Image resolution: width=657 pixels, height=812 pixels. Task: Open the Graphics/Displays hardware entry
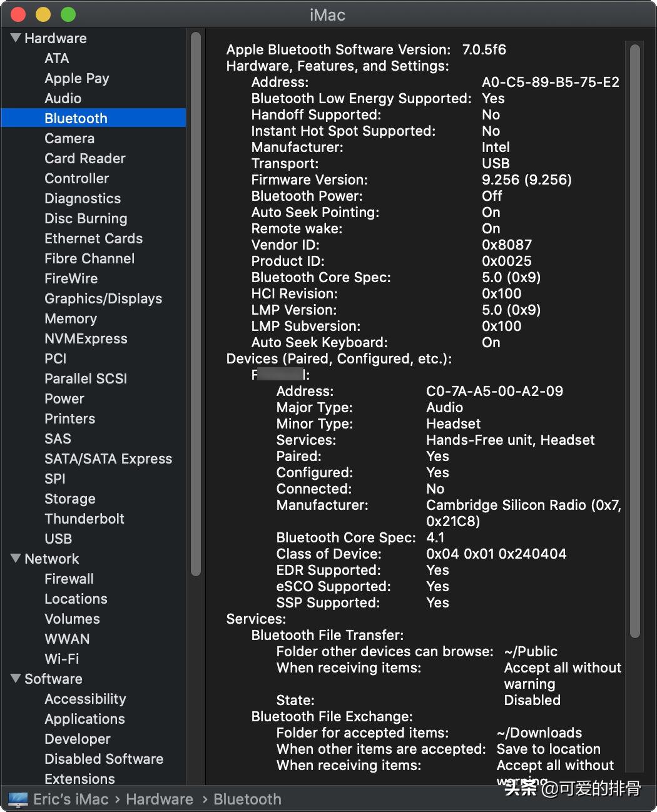tap(103, 298)
